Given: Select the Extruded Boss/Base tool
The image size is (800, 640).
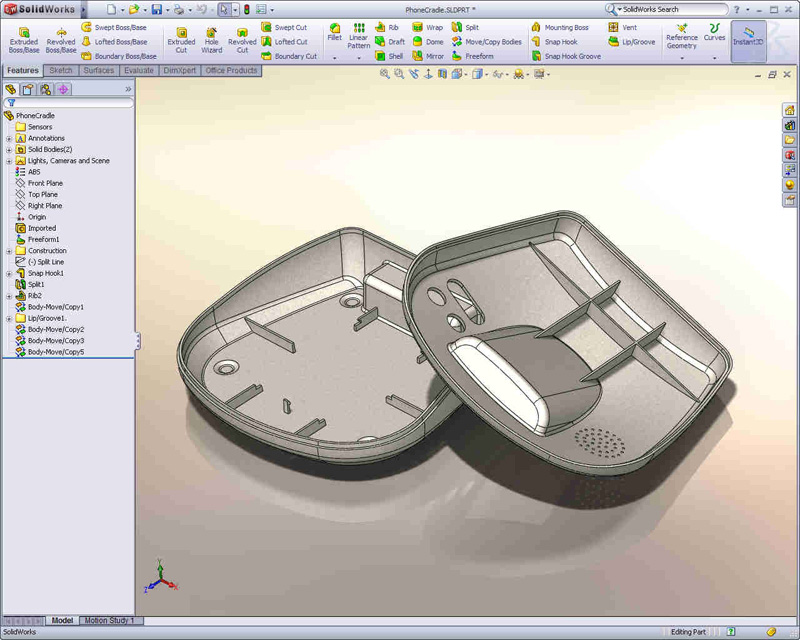Looking at the screenshot, I should click(x=24, y=40).
